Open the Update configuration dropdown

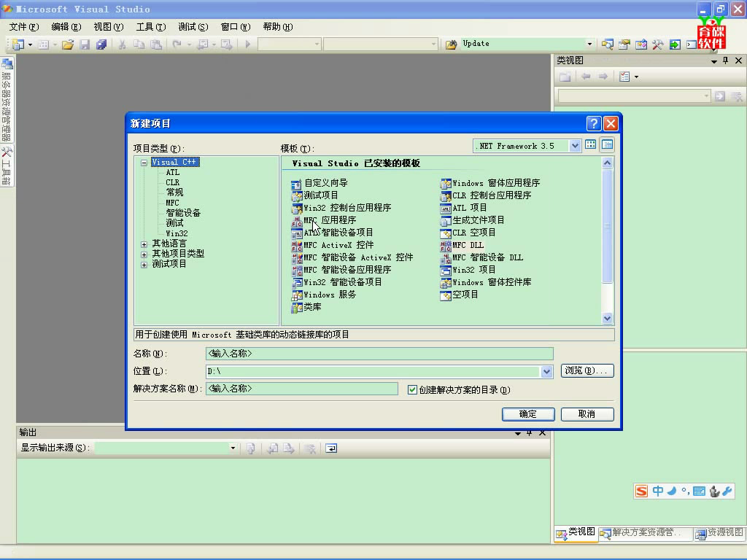point(589,44)
